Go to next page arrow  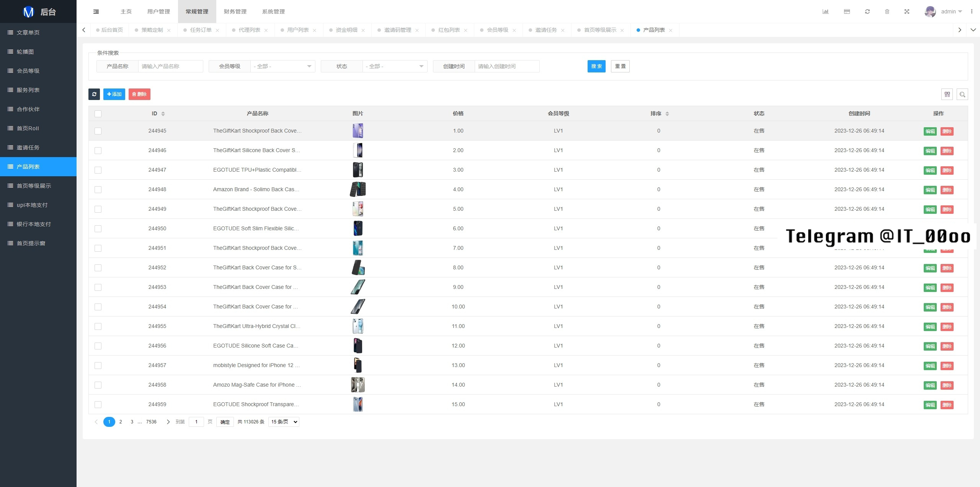[x=168, y=422]
